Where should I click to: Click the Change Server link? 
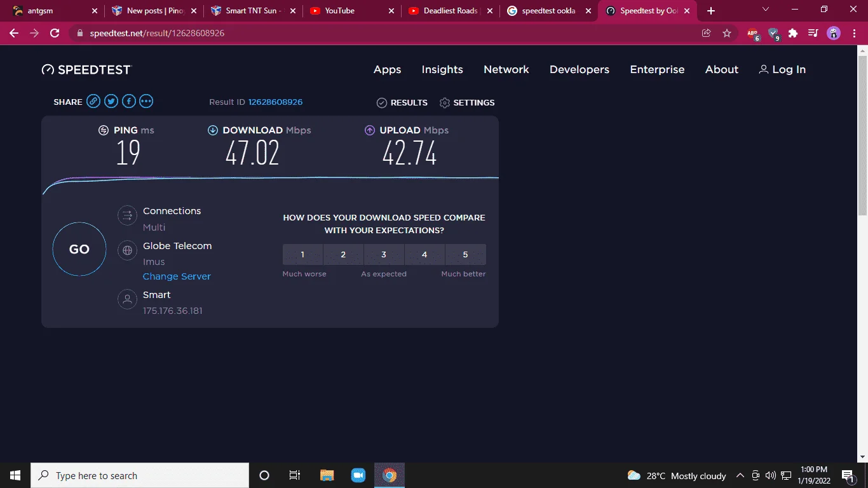click(x=177, y=276)
